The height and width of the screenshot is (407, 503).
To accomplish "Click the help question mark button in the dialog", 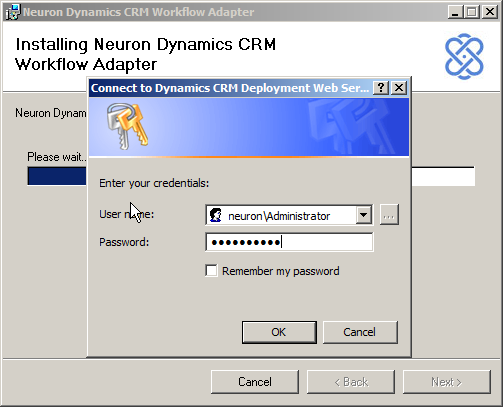I will 381,88.
